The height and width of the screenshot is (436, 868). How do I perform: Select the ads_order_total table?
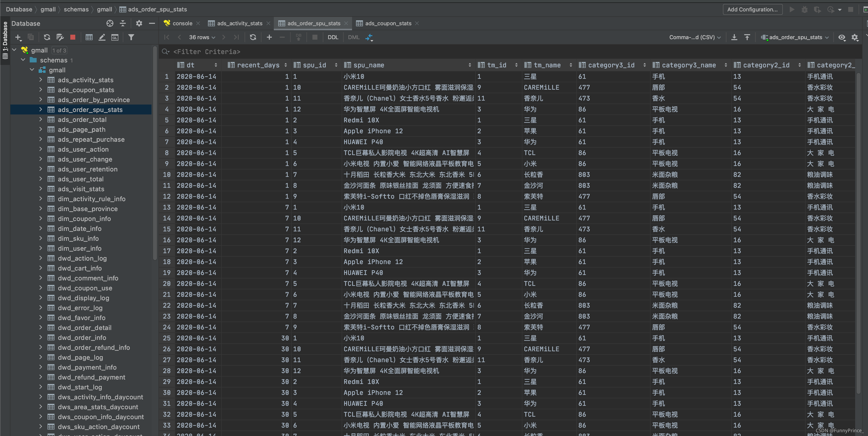pos(82,120)
